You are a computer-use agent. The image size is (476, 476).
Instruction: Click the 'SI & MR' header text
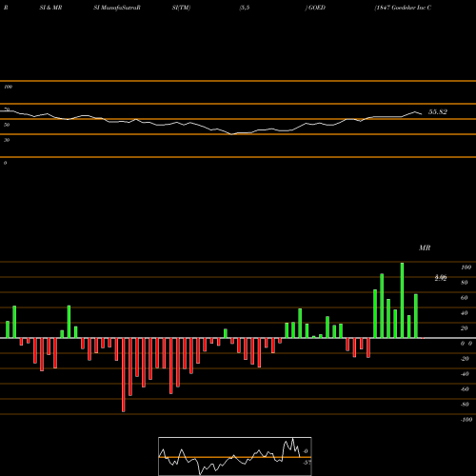(50, 8)
